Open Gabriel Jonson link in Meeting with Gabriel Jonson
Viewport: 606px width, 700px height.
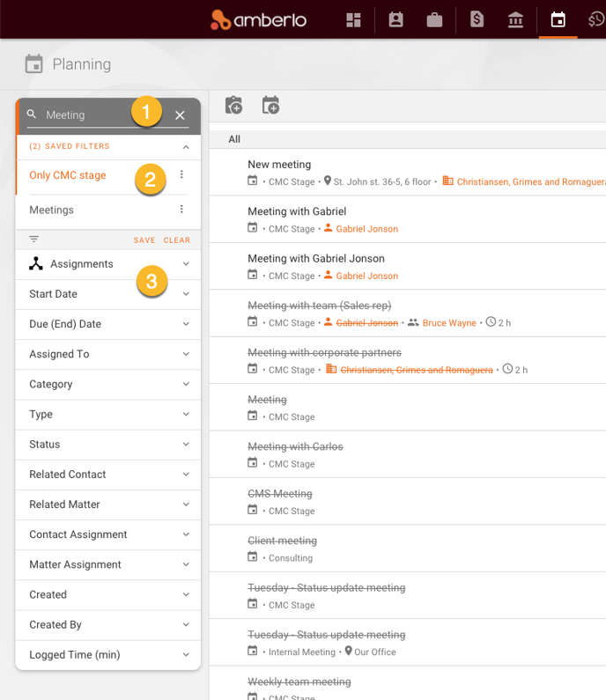pos(366,276)
